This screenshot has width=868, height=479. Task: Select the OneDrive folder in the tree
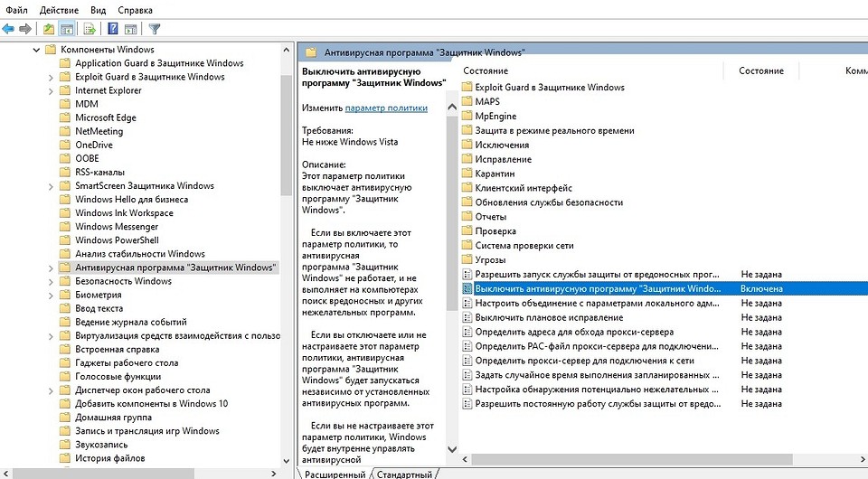tap(94, 145)
